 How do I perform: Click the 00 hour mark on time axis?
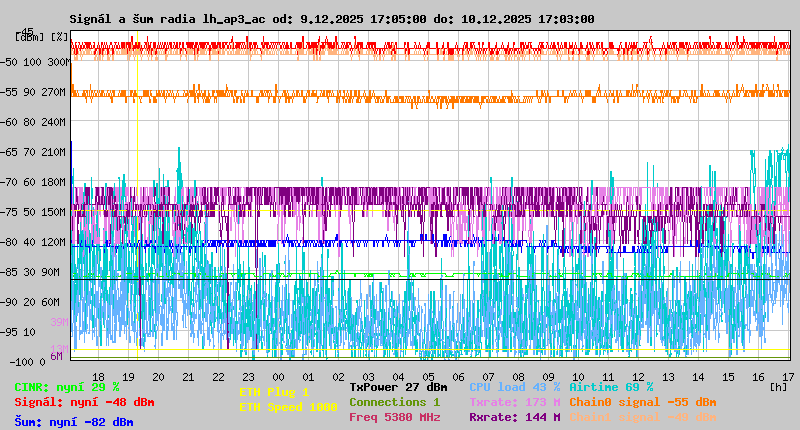[278, 377]
